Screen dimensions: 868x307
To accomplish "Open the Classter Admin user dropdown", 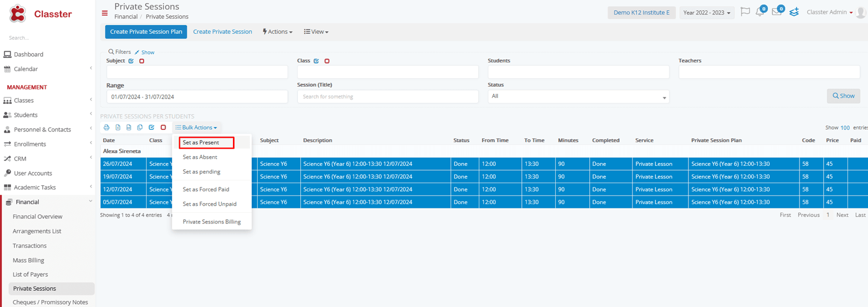I will click(830, 12).
